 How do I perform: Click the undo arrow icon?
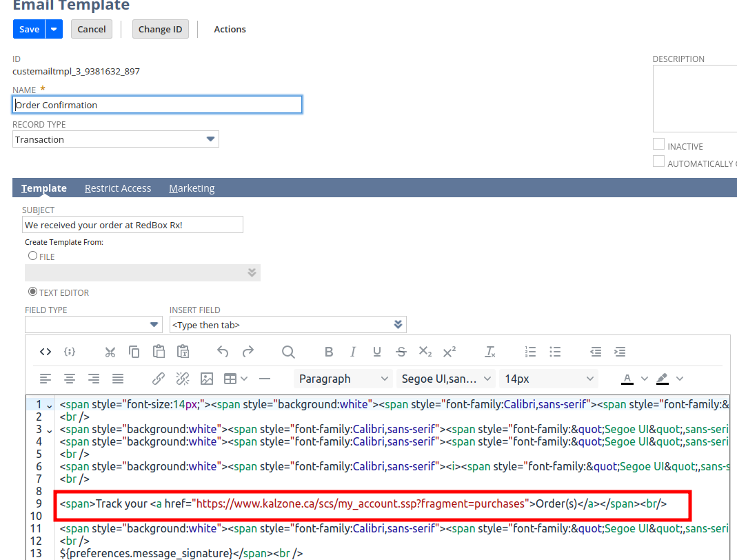point(223,352)
